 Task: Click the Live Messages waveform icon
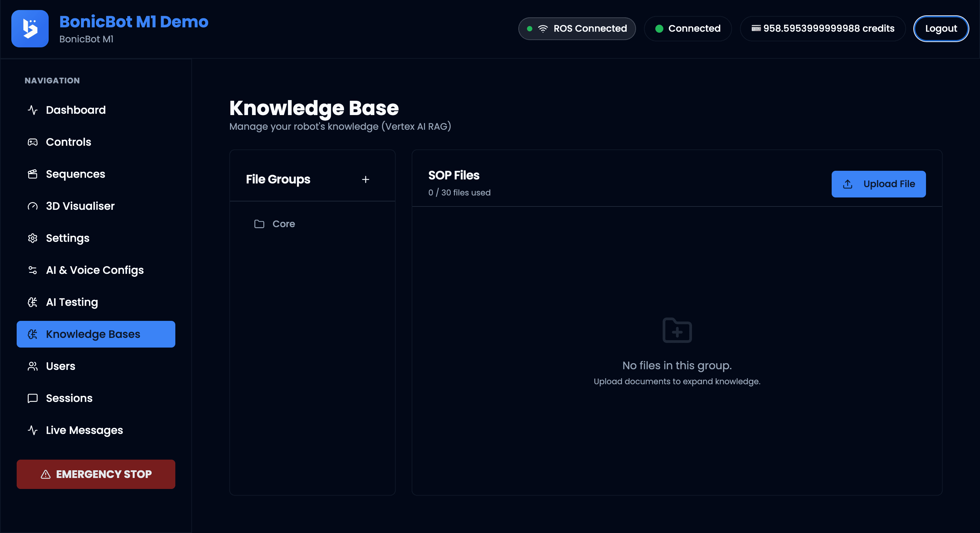(x=33, y=430)
